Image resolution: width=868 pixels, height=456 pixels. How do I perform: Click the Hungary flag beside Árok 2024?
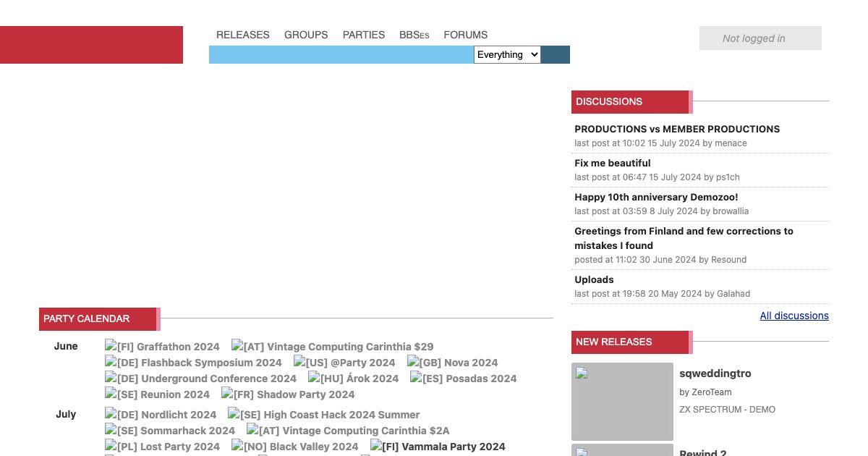[x=314, y=379]
